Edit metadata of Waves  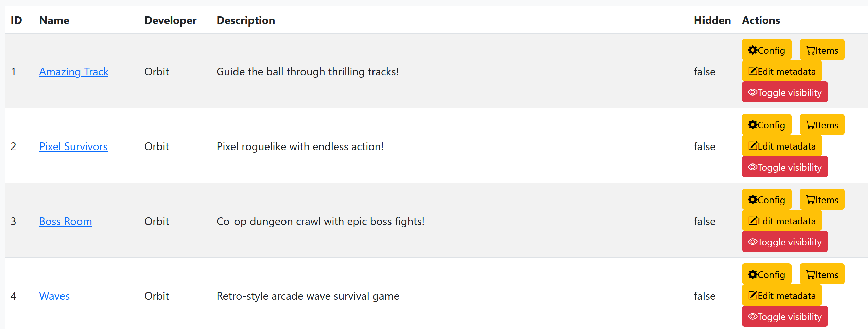coord(782,295)
